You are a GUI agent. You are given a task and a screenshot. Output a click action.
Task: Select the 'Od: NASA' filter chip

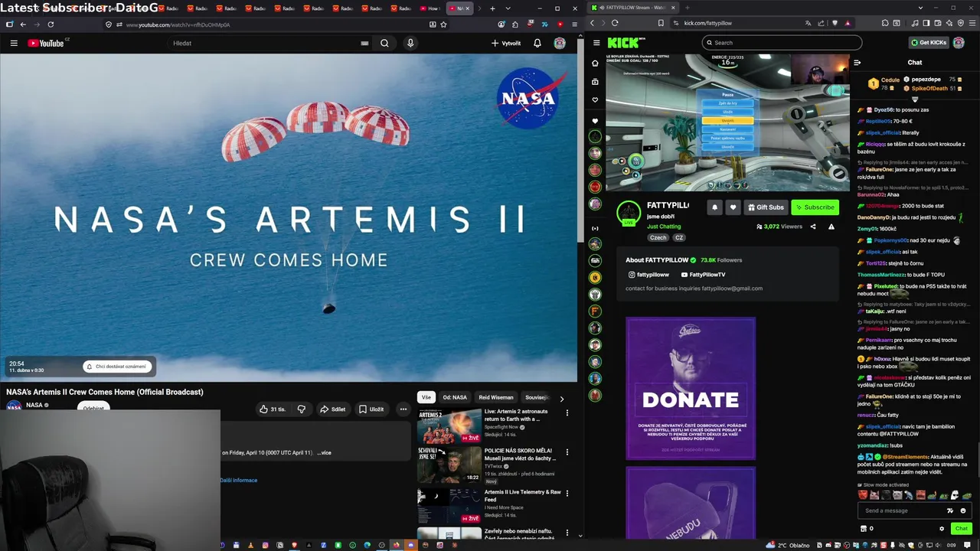455,397
